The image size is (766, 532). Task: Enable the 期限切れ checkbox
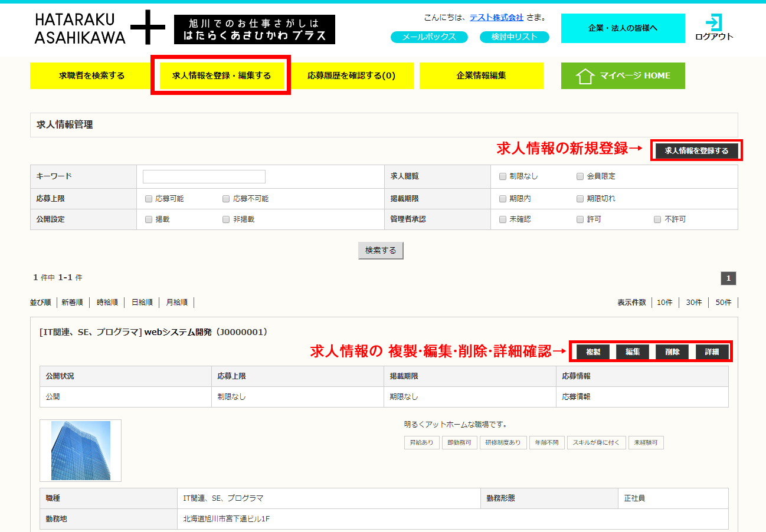[x=580, y=199]
